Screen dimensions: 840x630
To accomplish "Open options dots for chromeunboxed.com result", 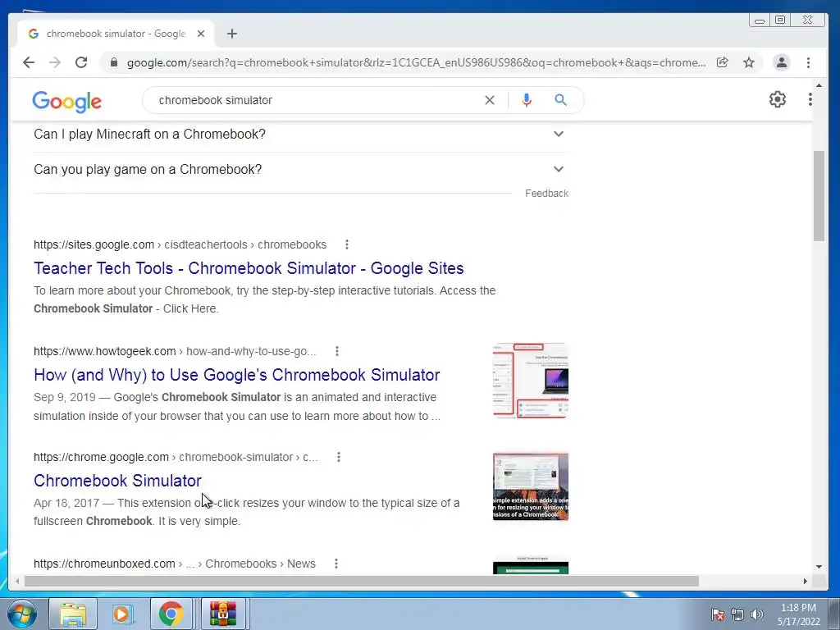I will point(336,564).
